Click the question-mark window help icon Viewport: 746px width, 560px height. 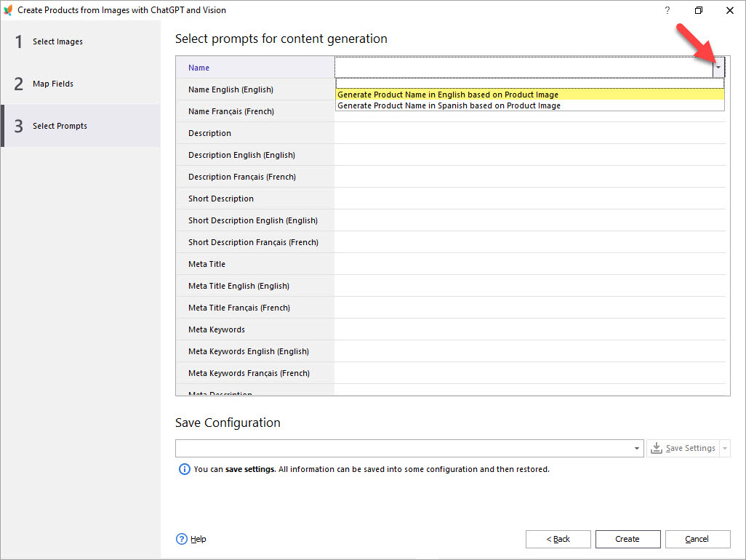tap(667, 10)
